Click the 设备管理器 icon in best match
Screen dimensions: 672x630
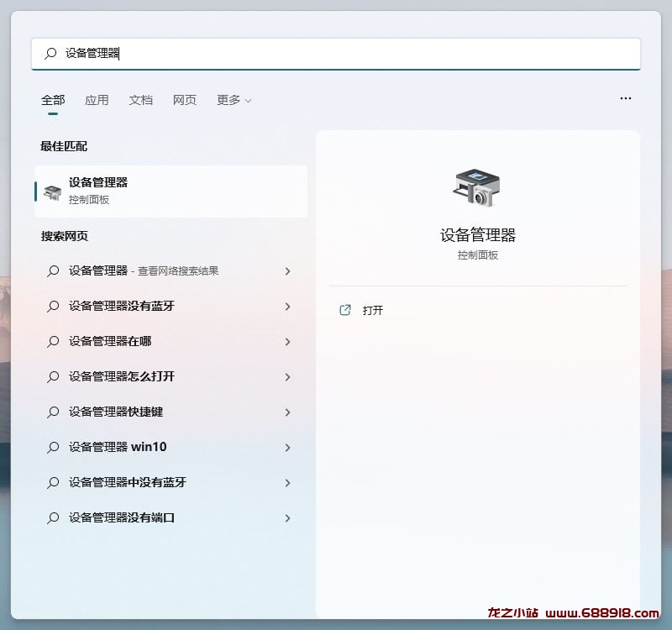pyautogui.click(x=52, y=192)
